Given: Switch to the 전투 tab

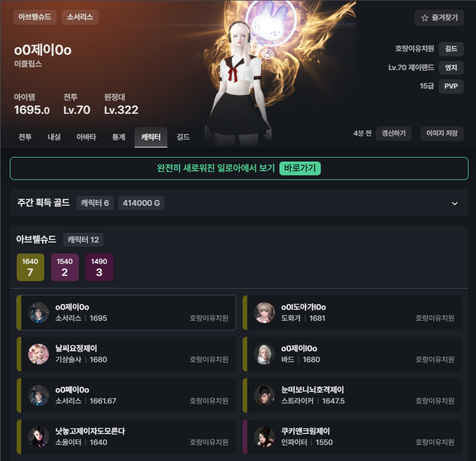Looking at the screenshot, I should click(25, 137).
